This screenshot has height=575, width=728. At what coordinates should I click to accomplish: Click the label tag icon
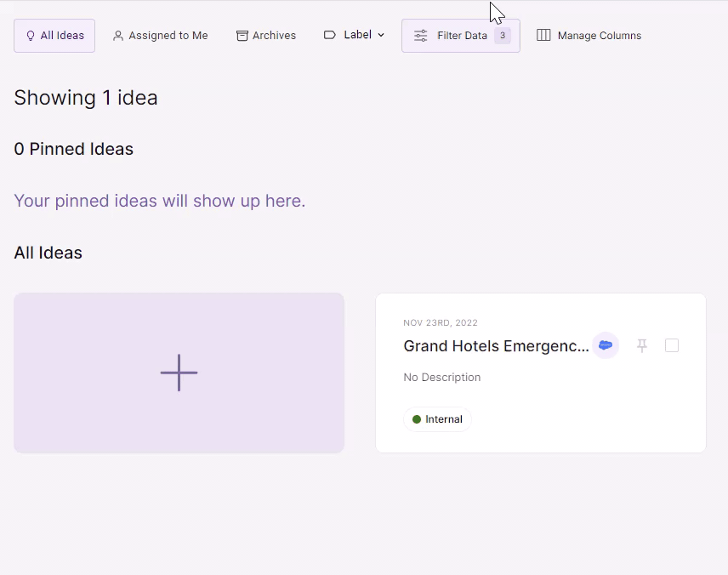pyautogui.click(x=330, y=35)
